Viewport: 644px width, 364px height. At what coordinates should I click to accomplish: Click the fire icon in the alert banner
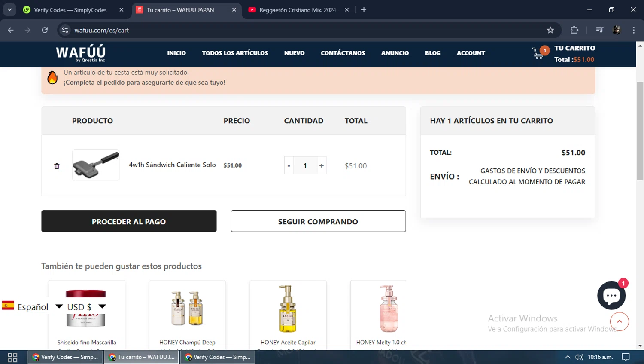tap(52, 77)
